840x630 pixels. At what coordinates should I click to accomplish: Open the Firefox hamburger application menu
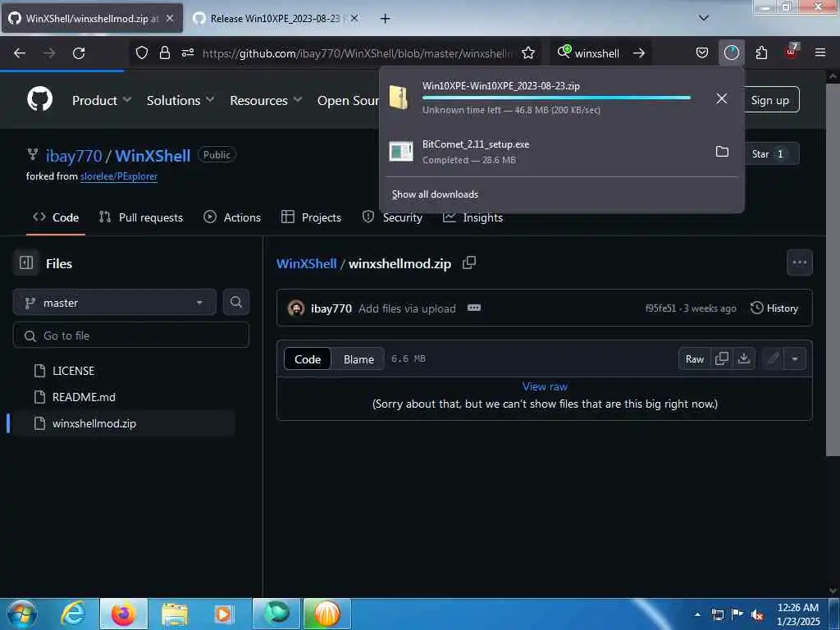click(x=819, y=52)
